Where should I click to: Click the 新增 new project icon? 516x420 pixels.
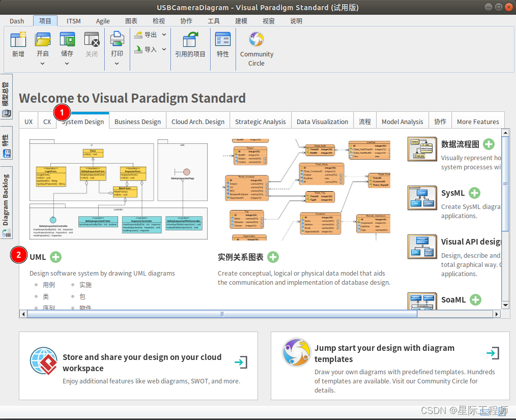pyautogui.click(x=18, y=40)
